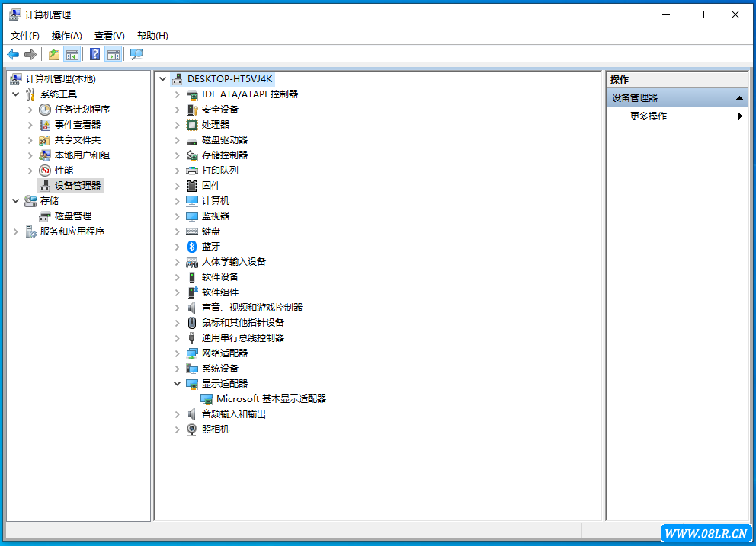
Task: Open the 操作(A) menu
Action: pyautogui.click(x=66, y=36)
